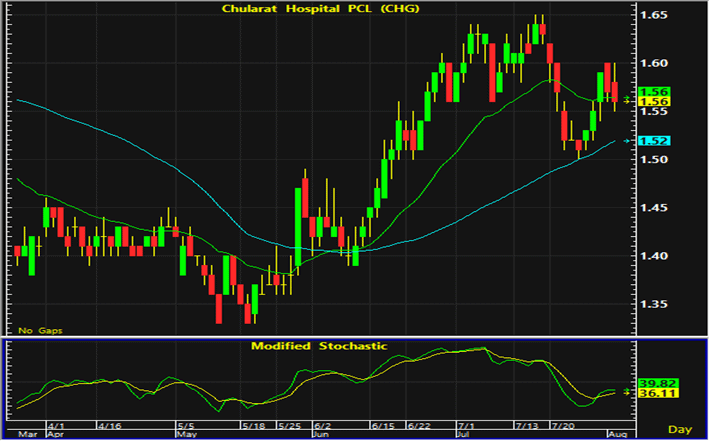
Task: Select the 6/2 date marker
Action: click(323, 426)
